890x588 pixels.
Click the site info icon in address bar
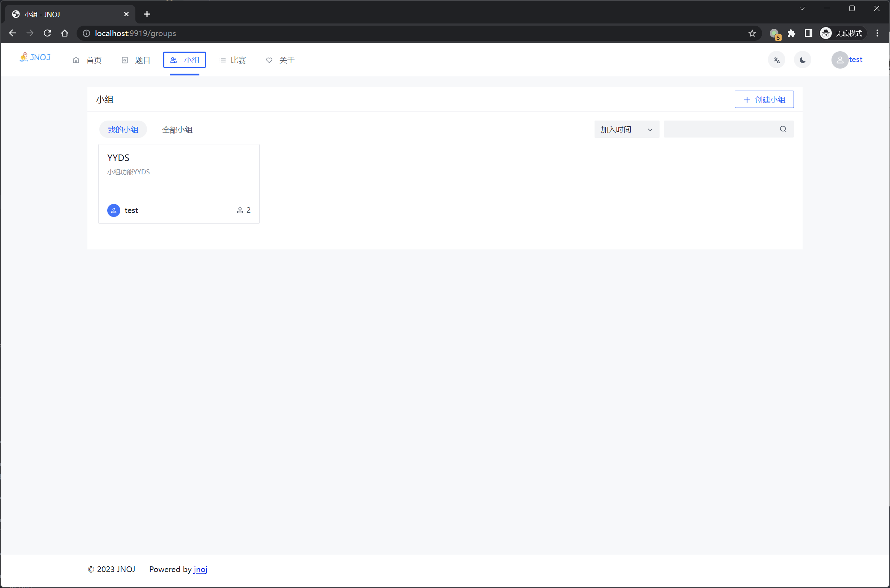click(x=86, y=33)
